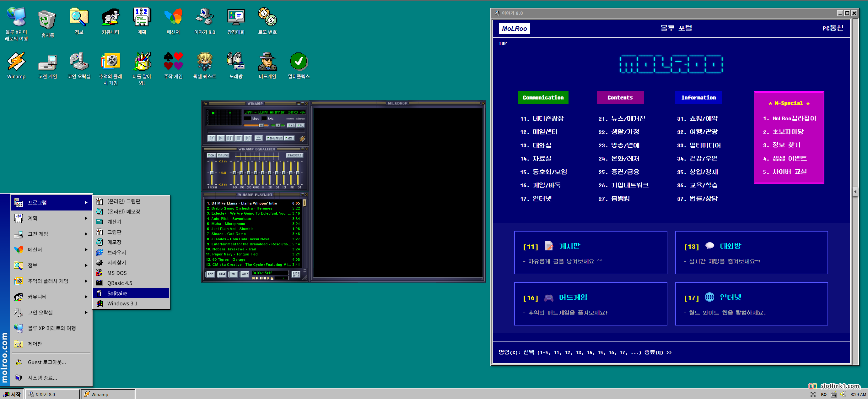Open the [13] 대화방 portal card
The height and width of the screenshot is (399, 868).
(x=751, y=253)
